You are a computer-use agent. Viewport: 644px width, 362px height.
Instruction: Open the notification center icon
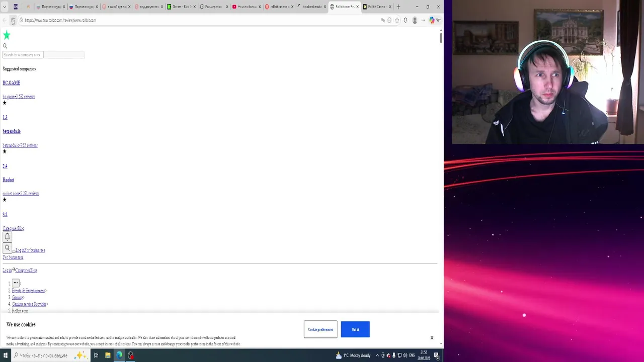click(436, 355)
